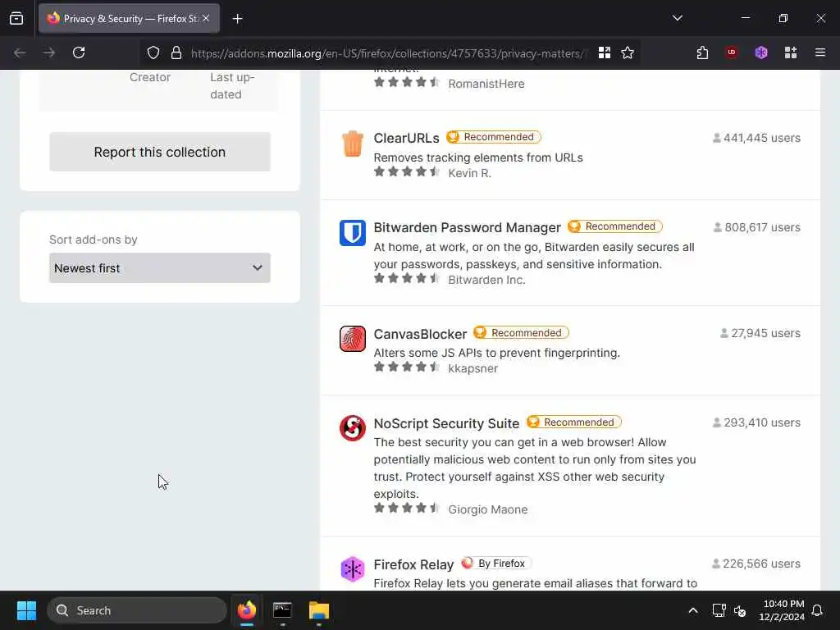
Task: List all tabs with the chevron button
Action: [x=678, y=18]
